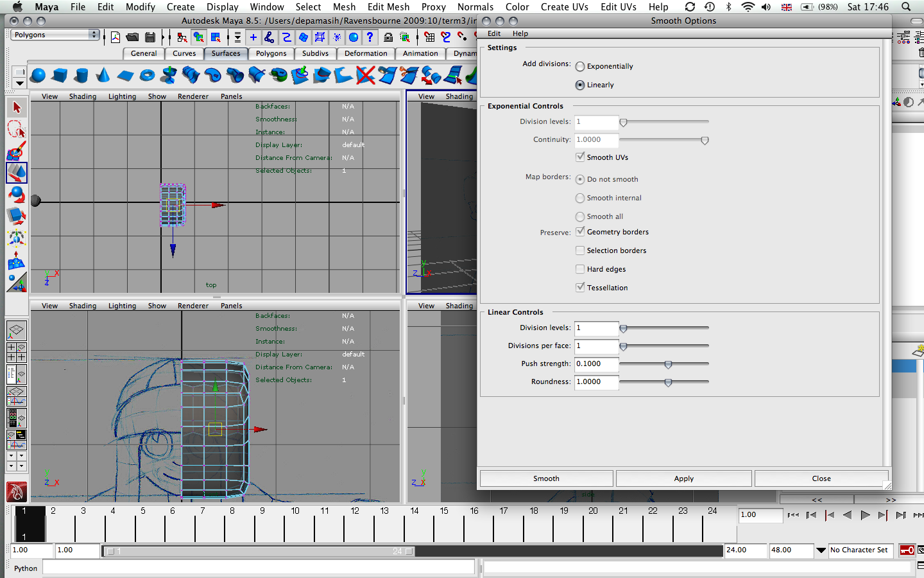
Task: Click the Python command line input
Action: [x=259, y=568]
